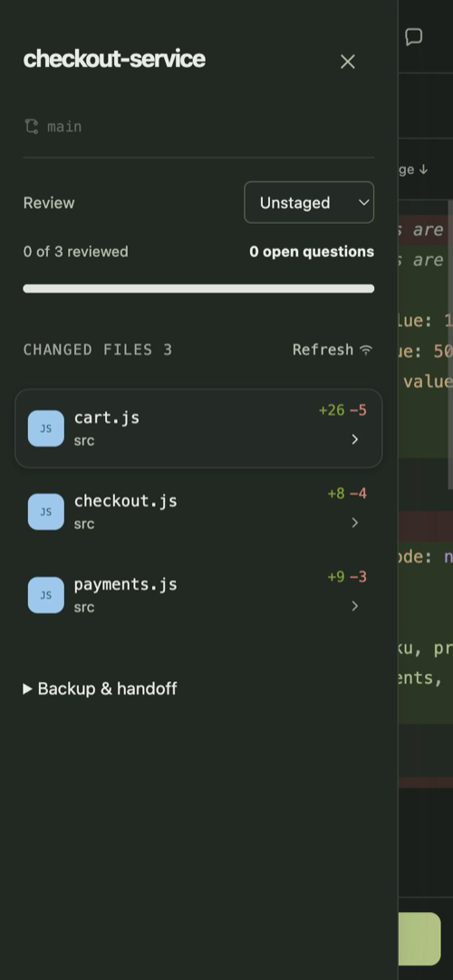Image resolution: width=453 pixels, height=980 pixels.
Task: Click the 0 of 3 reviewed text
Action: click(75, 252)
